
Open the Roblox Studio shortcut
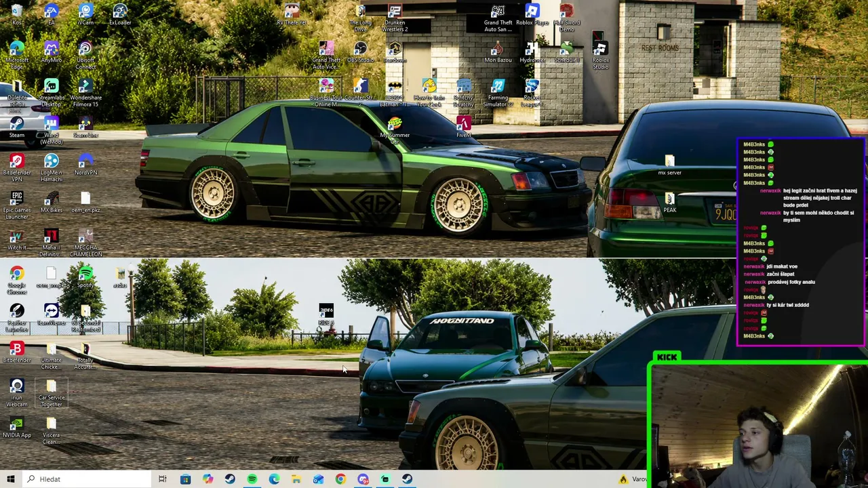click(x=600, y=56)
